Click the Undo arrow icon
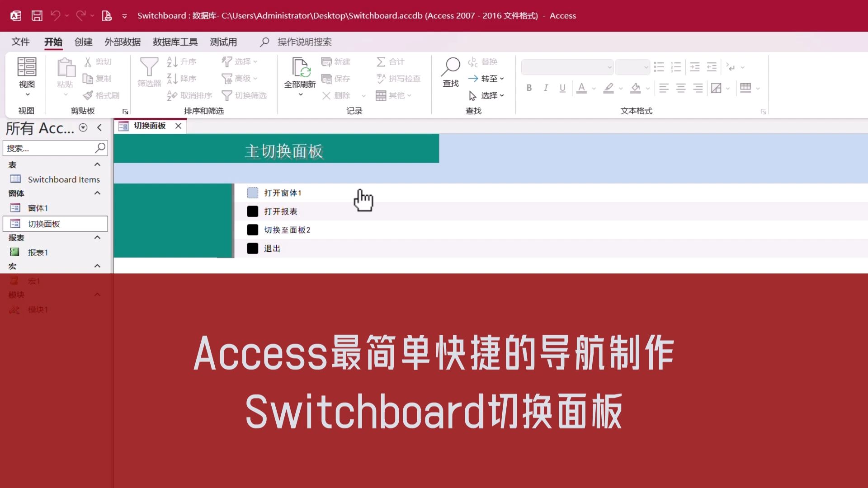 click(55, 16)
